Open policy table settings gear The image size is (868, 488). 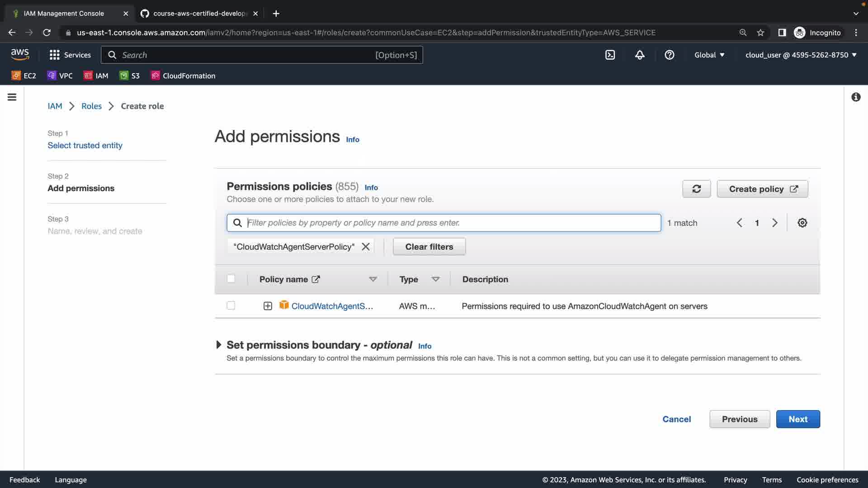802,223
